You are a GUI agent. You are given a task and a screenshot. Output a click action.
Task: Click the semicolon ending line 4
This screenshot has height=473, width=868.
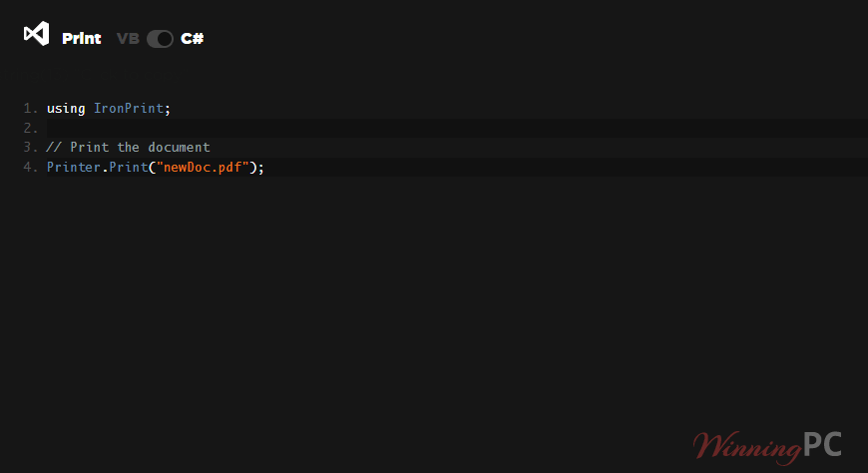260,168
